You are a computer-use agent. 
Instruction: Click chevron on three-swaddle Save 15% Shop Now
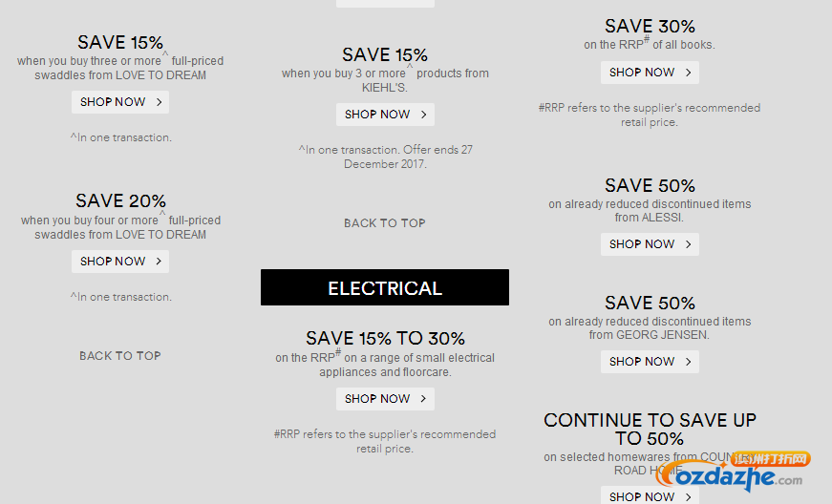[x=159, y=102]
